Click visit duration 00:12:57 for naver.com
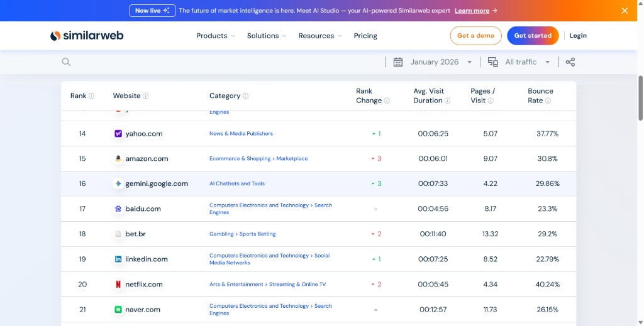 click(433, 310)
